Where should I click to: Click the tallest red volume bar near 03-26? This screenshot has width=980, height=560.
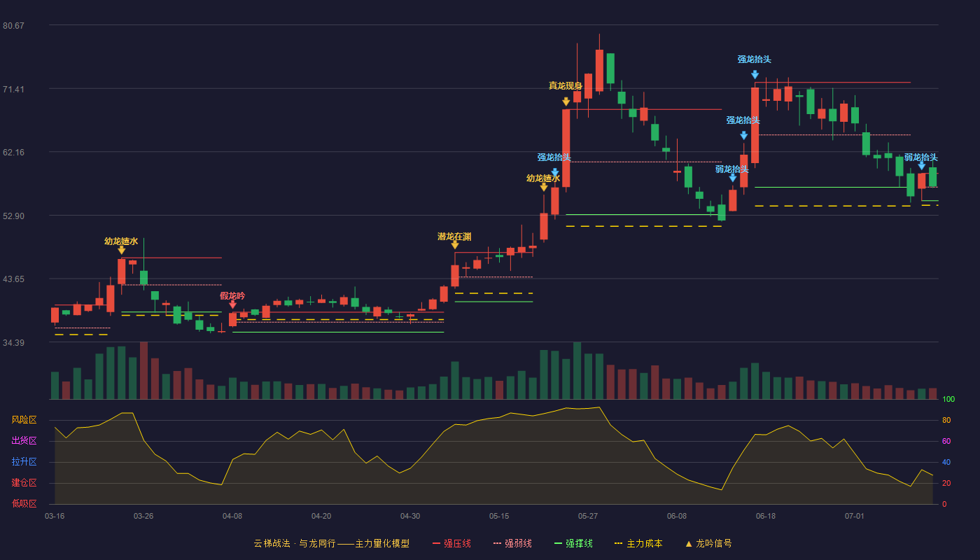point(143,370)
